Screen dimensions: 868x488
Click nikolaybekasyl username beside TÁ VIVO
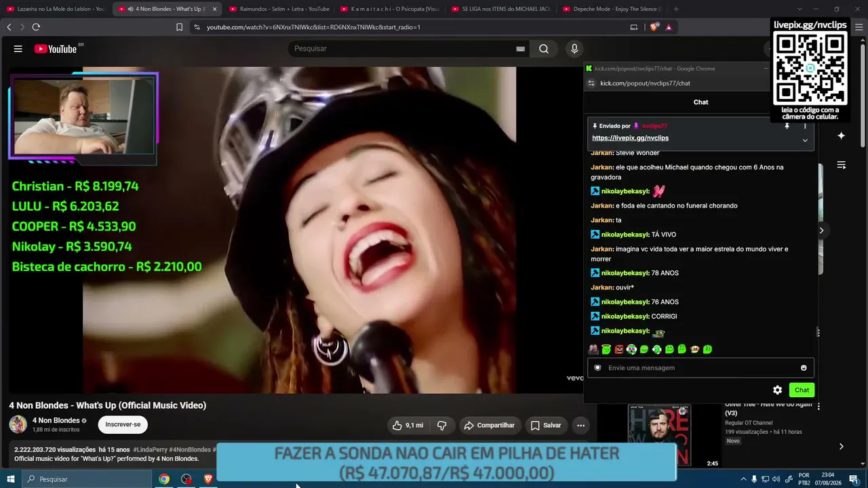[625, 235]
